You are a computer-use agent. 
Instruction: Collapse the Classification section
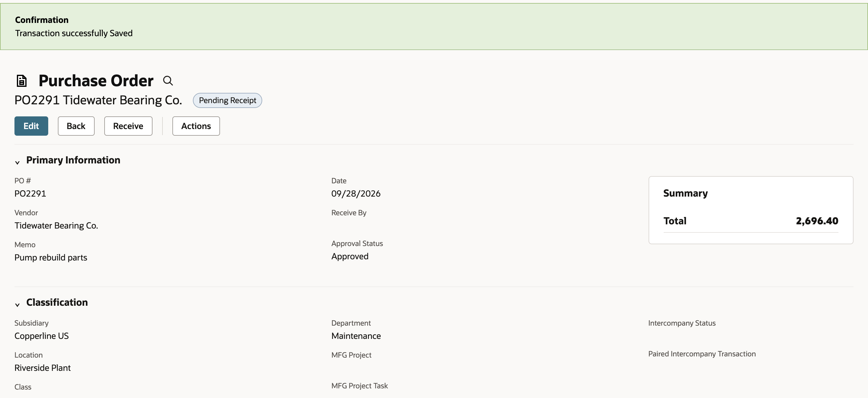coord(17,305)
